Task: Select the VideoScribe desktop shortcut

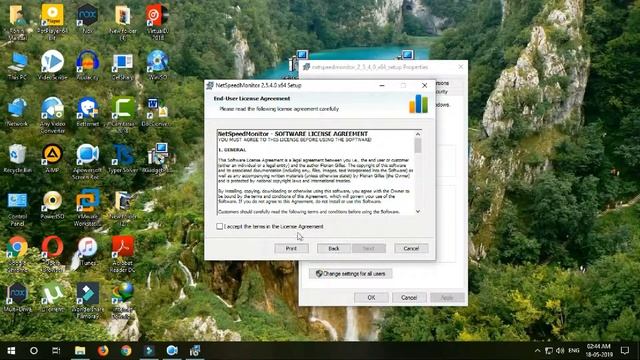Action: (x=52, y=65)
